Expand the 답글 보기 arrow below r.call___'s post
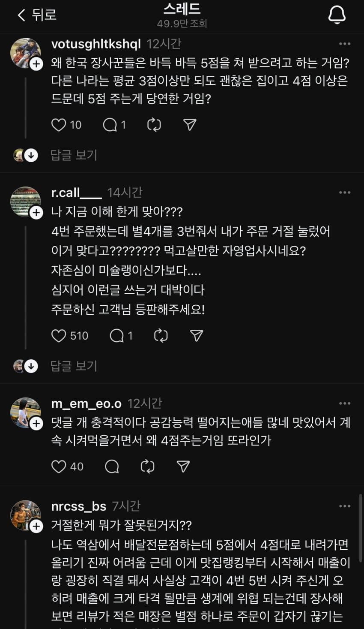 pos(30,366)
